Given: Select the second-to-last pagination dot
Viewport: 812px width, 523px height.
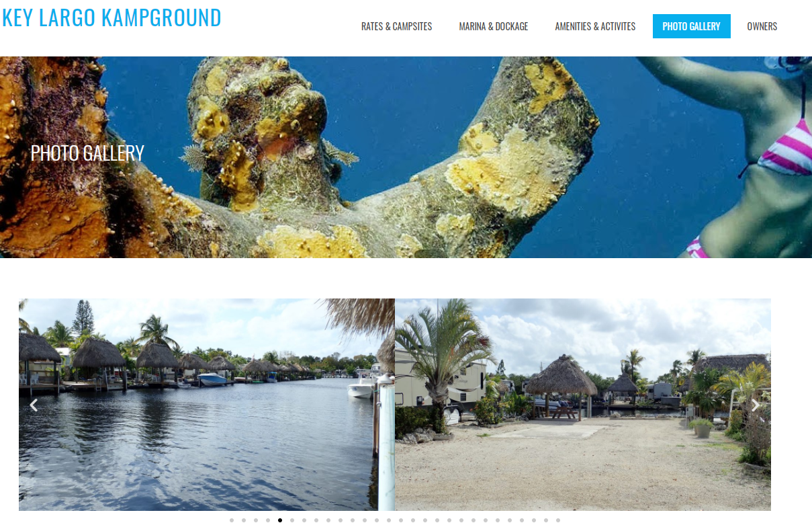Looking at the screenshot, I should [x=546, y=520].
